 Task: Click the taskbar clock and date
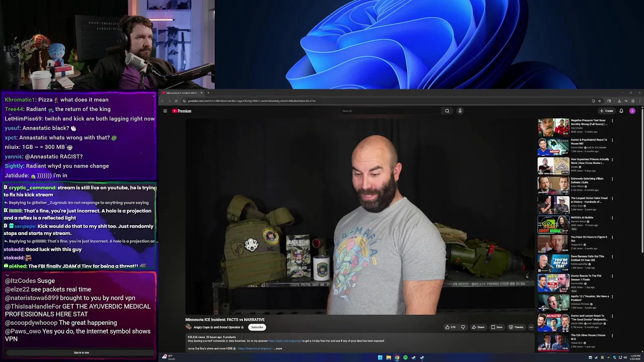pyautogui.click(x=635, y=357)
